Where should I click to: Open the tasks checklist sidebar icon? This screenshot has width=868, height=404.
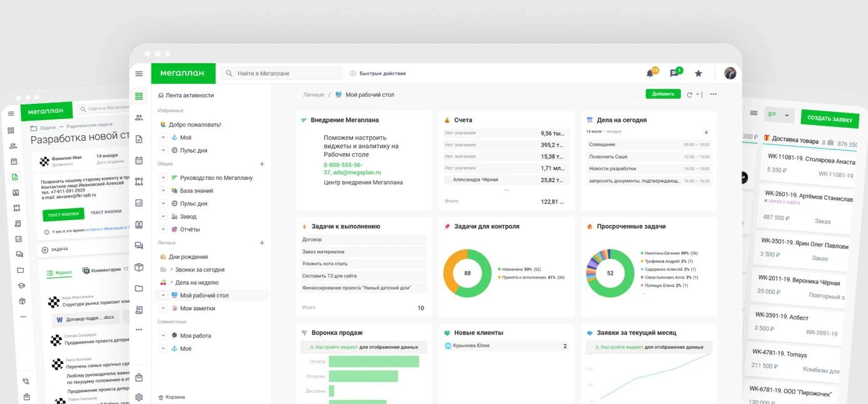(x=139, y=139)
